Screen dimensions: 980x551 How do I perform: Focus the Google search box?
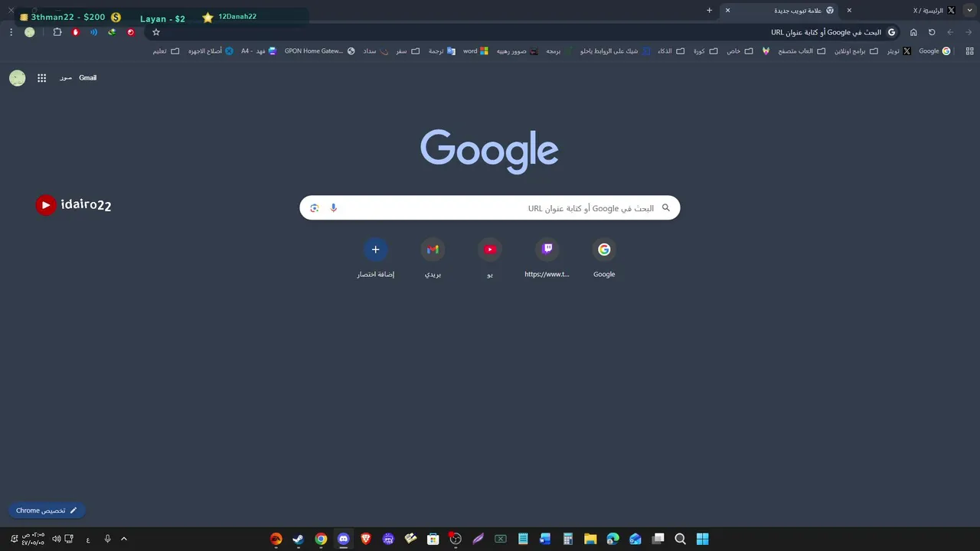(490, 208)
